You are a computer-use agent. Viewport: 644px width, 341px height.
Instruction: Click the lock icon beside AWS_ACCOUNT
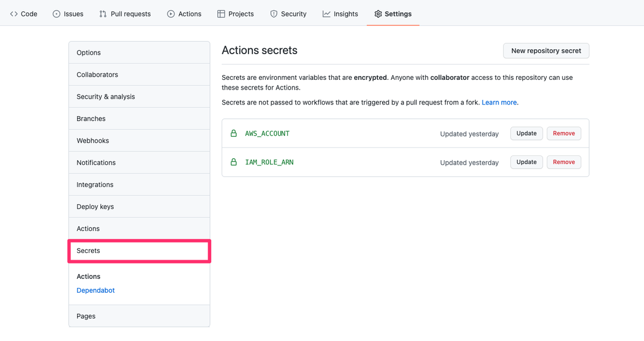tap(233, 133)
